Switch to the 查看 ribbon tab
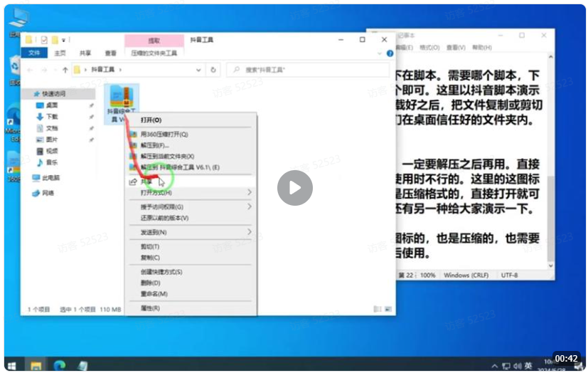Screen dimensions: 588x373 click(110, 53)
